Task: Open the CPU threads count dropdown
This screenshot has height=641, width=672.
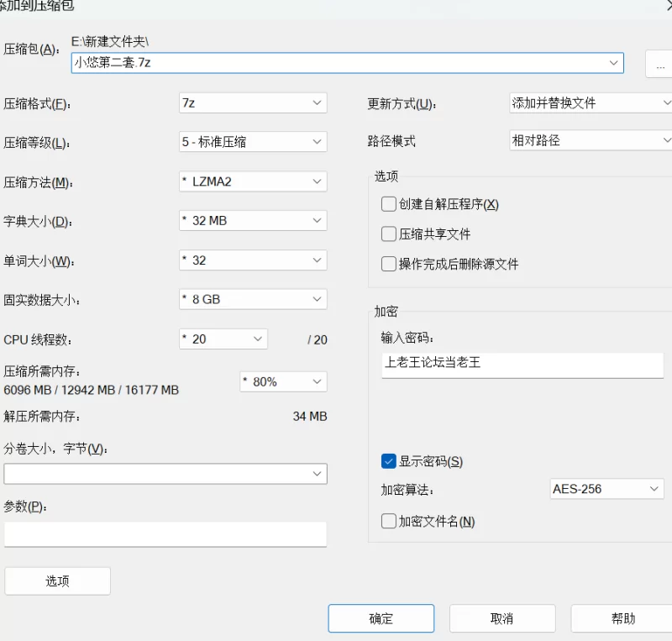Action: point(223,339)
